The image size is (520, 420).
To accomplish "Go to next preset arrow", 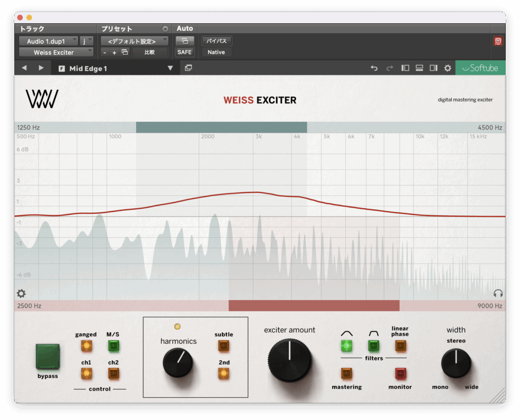I will click(x=41, y=68).
